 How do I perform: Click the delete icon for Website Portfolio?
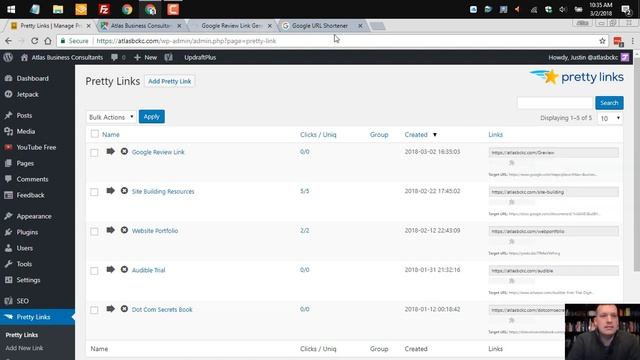tap(124, 230)
